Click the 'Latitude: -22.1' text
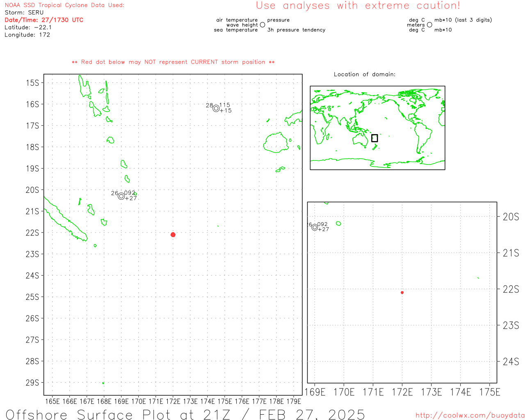525x420 pixels. tap(28, 27)
